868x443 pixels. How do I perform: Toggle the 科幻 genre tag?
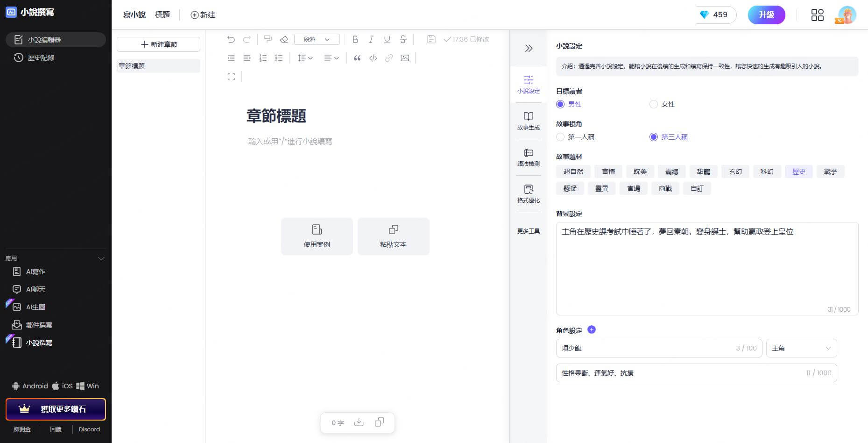point(767,171)
